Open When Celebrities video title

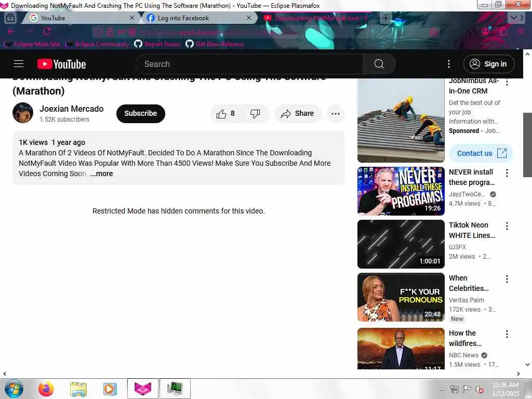point(469,283)
